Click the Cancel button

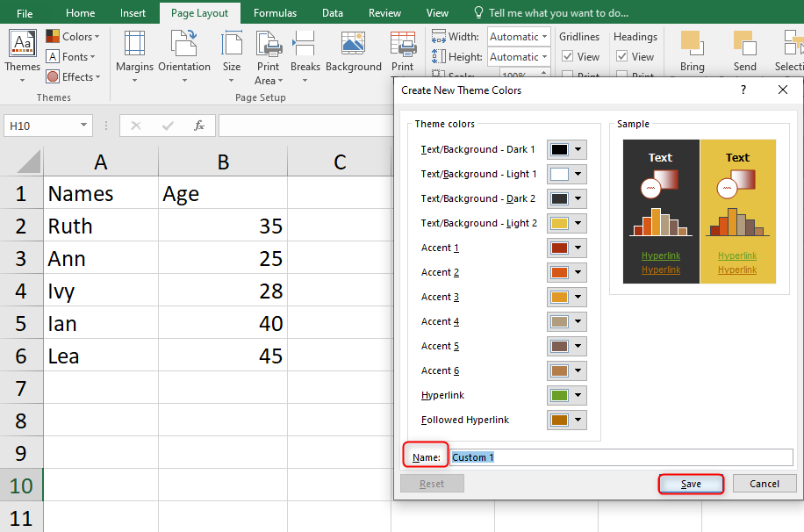[765, 483]
